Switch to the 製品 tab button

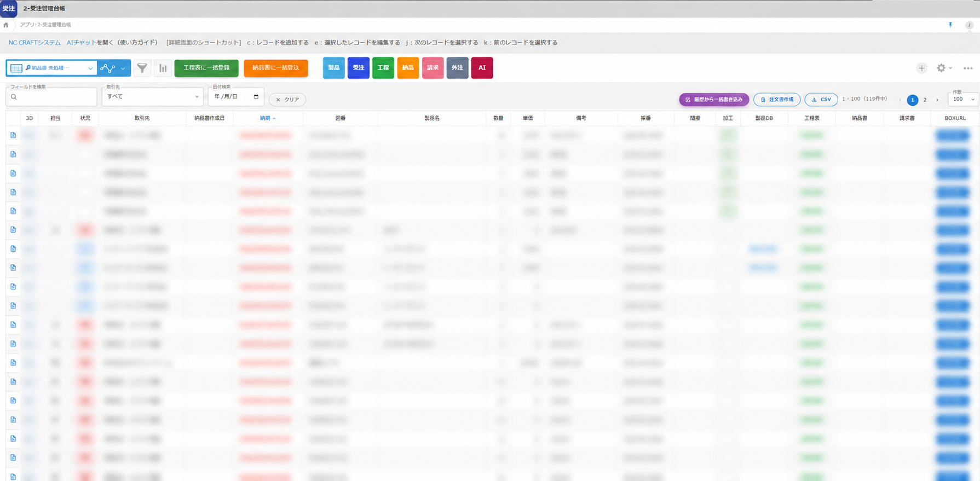334,68
